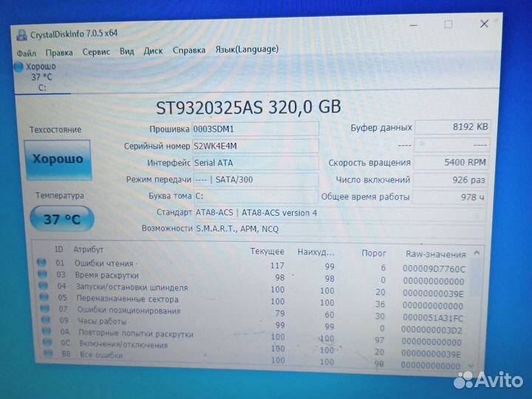Click the Буфер данных value 8192 KB
Image resolution: width=532 pixels, height=399 pixels.
pyautogui.click(x=452, y=127)
